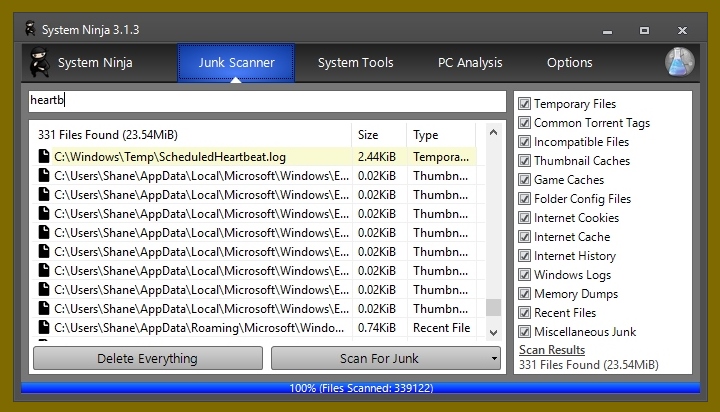
Task: Open the Scan Results link
Action: click(552, 350)
